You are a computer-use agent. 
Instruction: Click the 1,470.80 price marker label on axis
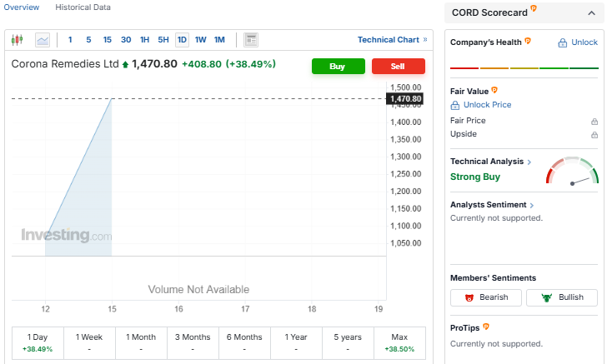click(x=404, y=98)
